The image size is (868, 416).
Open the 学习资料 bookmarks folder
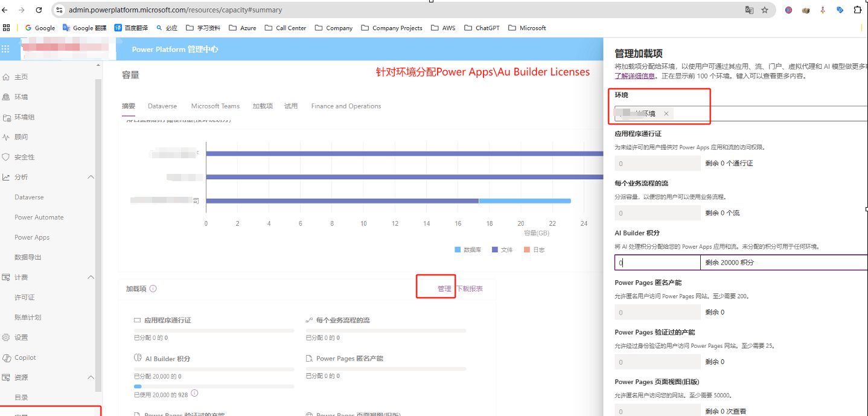tap(203, 28)
